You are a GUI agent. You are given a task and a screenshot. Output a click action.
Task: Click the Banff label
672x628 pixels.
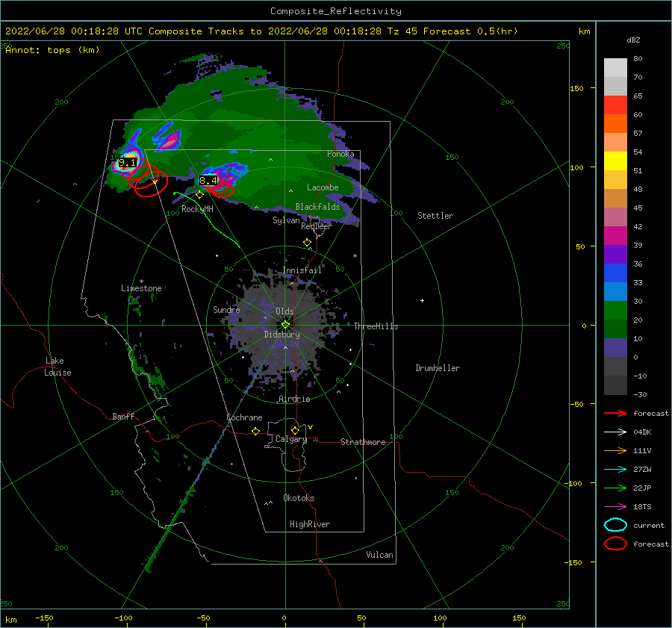123,416
